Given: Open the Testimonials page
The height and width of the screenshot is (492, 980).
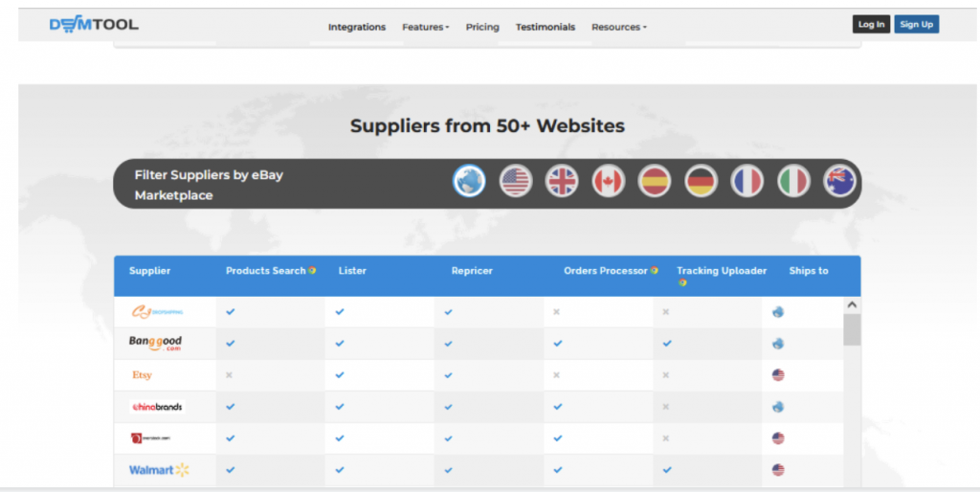Looking at the screenshot, I should pos(545,27).
